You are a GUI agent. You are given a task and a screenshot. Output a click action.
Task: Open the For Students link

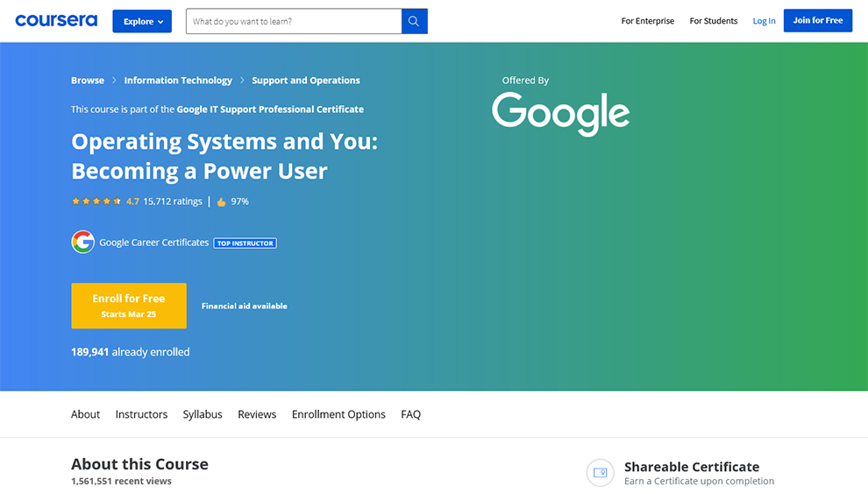(x=714, y=21)
